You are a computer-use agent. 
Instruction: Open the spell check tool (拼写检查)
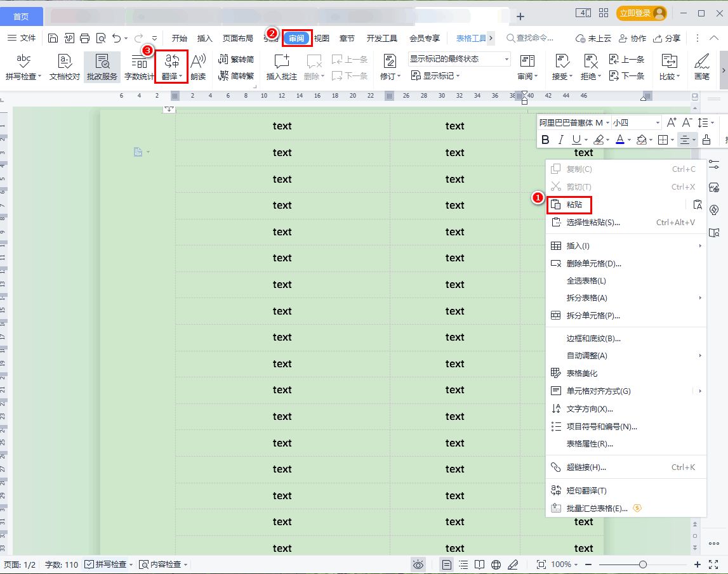[x=23, y=67]
